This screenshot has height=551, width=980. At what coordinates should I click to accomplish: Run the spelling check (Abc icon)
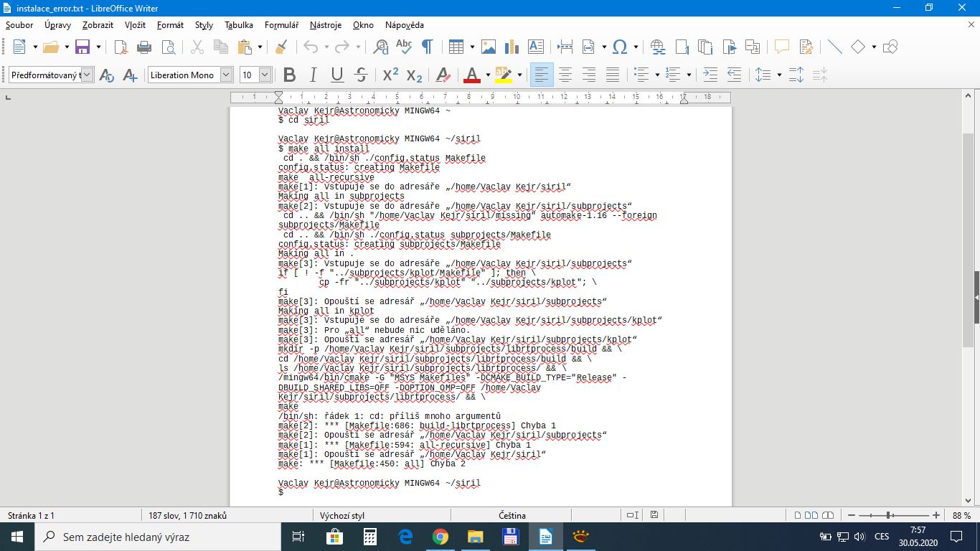tap(404, 47)
